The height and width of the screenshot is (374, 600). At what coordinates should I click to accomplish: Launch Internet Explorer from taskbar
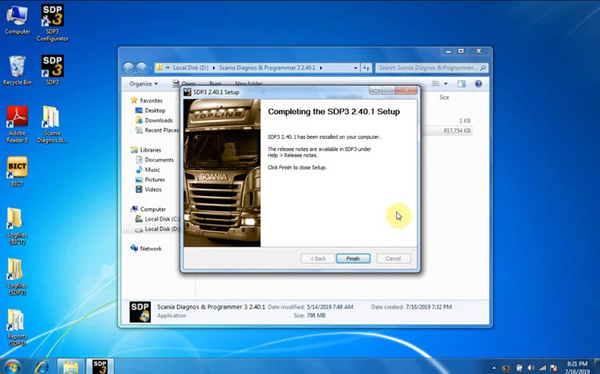click(x=41, y=367)
